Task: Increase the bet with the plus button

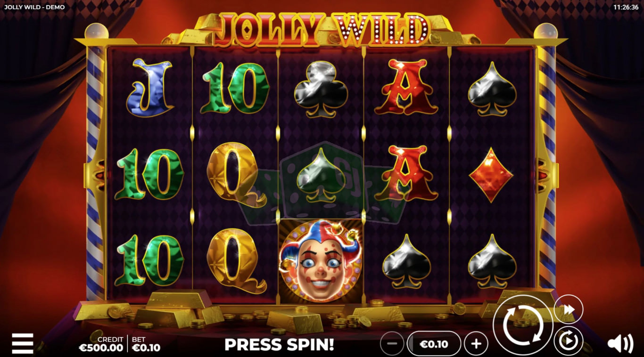Action: click(476, 344)
